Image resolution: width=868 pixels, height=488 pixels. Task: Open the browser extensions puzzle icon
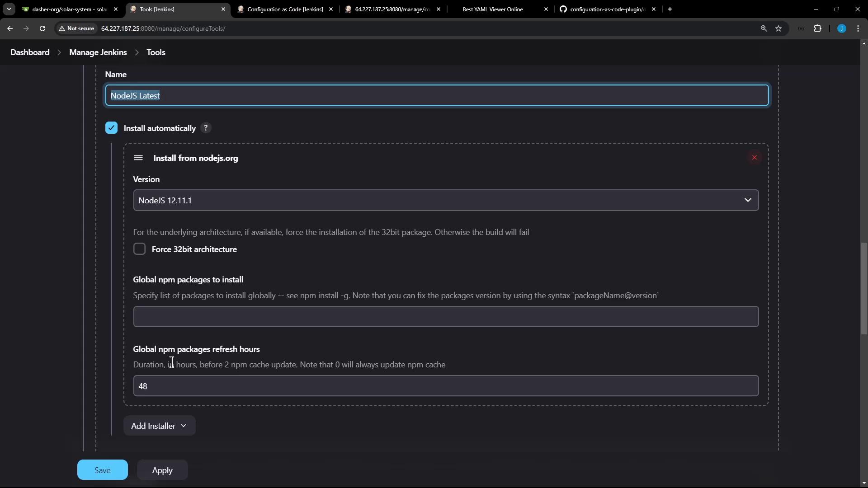point(817,28)
